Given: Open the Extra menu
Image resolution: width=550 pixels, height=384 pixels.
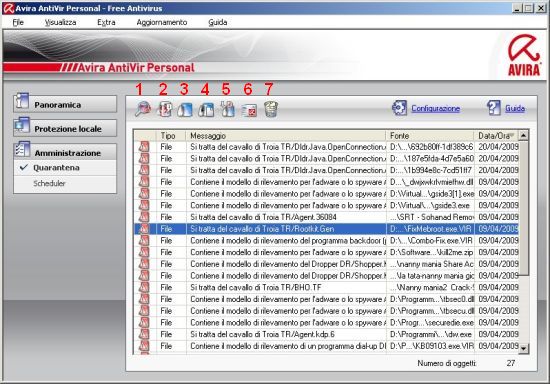Looking at the screenshot, I should (106, 22).
